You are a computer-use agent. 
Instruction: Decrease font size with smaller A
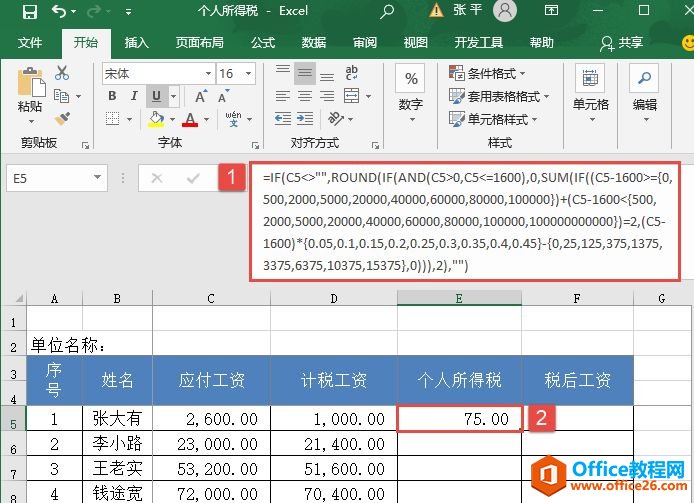click(224, 96)
